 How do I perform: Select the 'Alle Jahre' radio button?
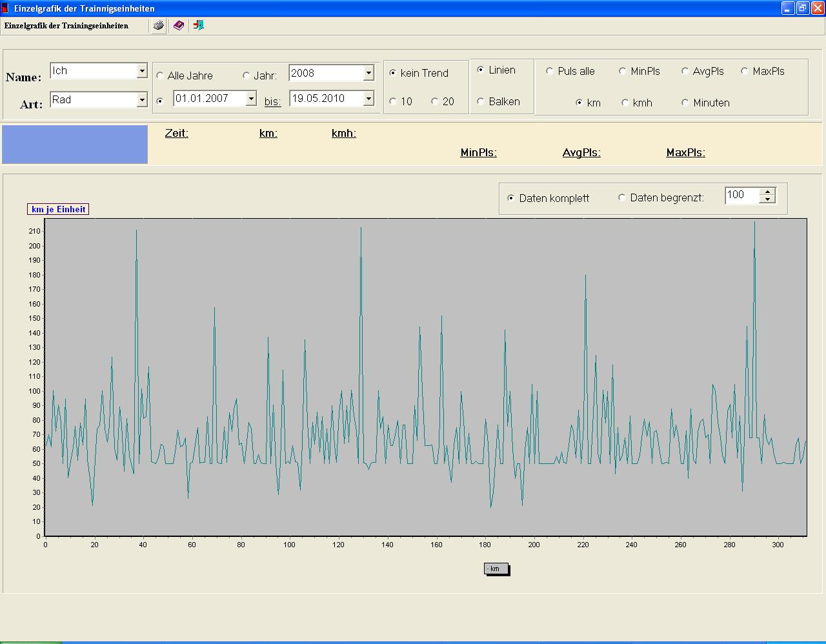(160, 76)
